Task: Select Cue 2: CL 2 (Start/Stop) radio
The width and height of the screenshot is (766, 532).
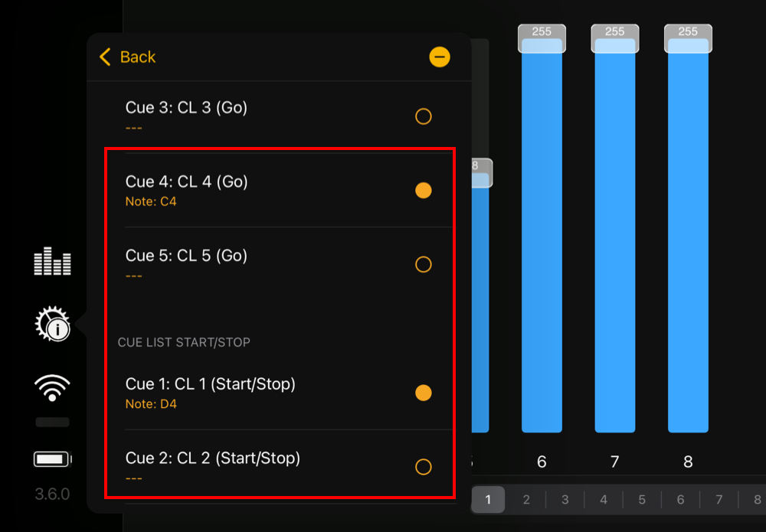Action: (x=423, y=467)
